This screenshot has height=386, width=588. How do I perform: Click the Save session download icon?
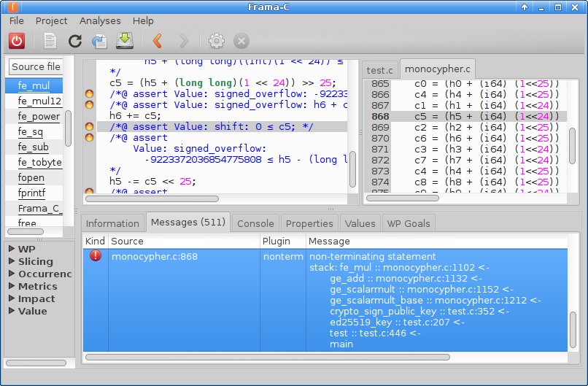coord(125,41)
